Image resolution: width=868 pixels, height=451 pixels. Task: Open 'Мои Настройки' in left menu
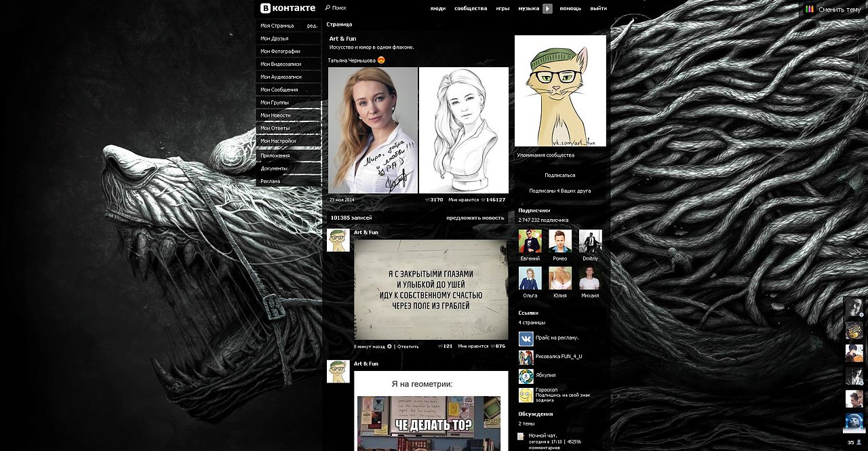(x=278, y=141)
